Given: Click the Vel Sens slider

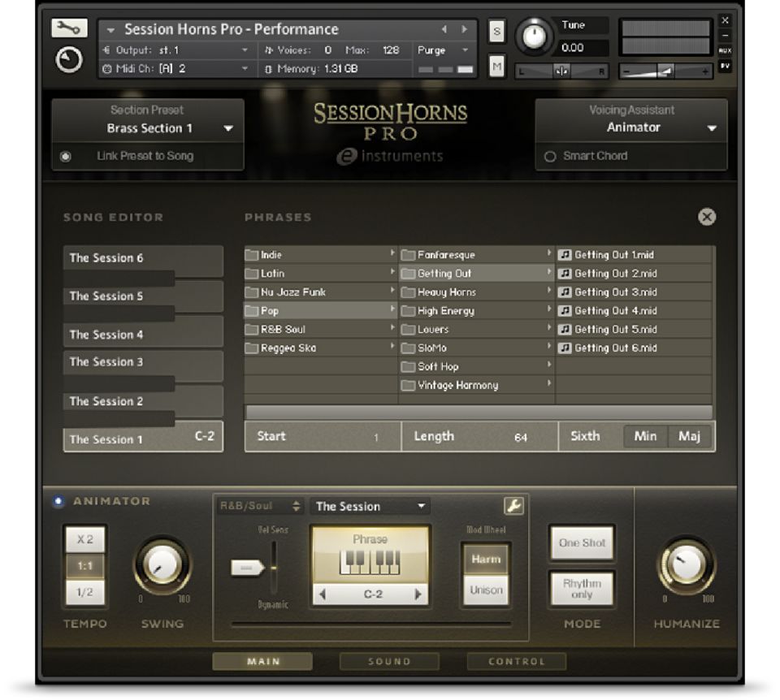Looking at the screenshot, I should click(x=248, y=568).
